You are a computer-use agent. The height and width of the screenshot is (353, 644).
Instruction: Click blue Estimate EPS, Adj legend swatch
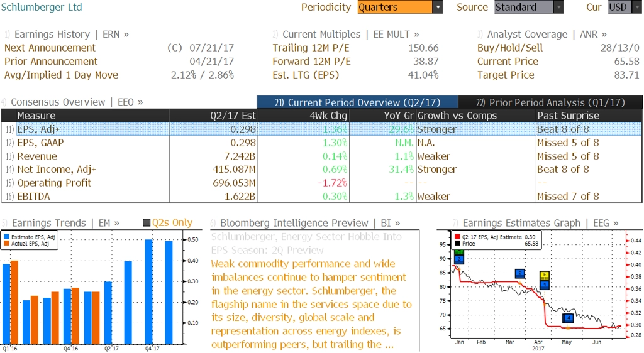tap(6, 237)
